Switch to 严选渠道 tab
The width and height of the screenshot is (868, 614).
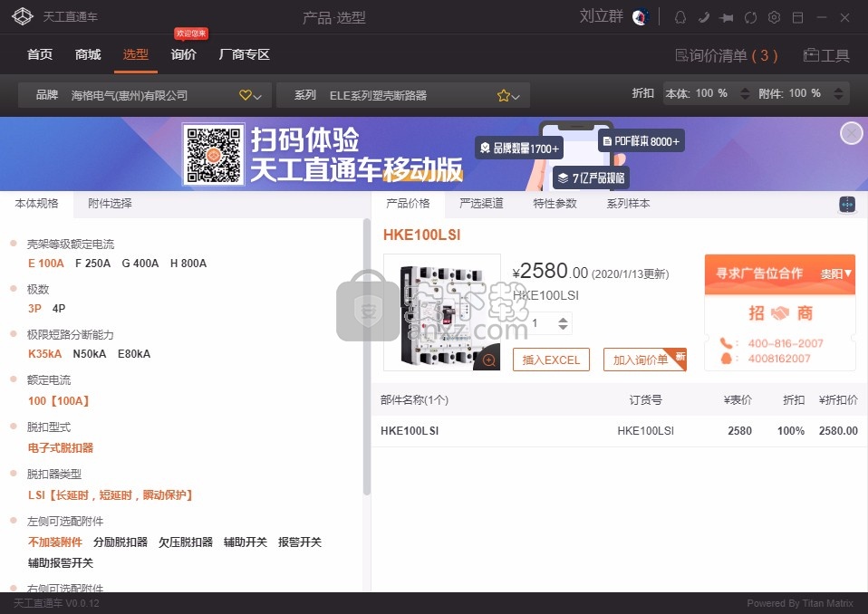coord(481,204)
